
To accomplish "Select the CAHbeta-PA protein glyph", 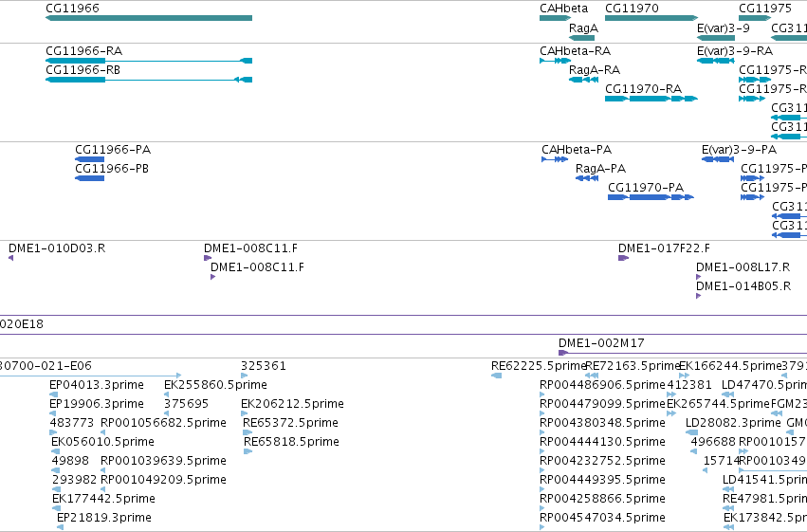I will [555, 159].
